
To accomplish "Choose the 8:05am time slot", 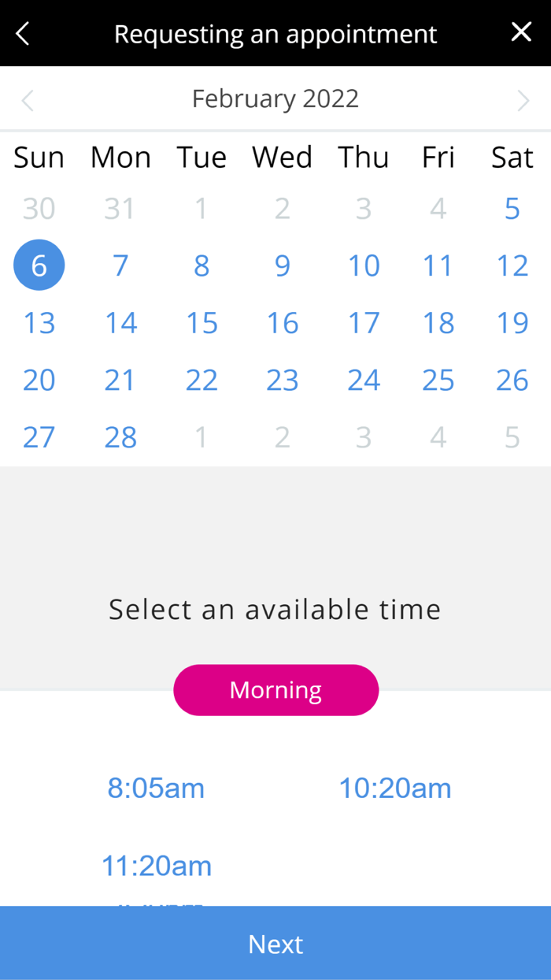I will (156, 788).
